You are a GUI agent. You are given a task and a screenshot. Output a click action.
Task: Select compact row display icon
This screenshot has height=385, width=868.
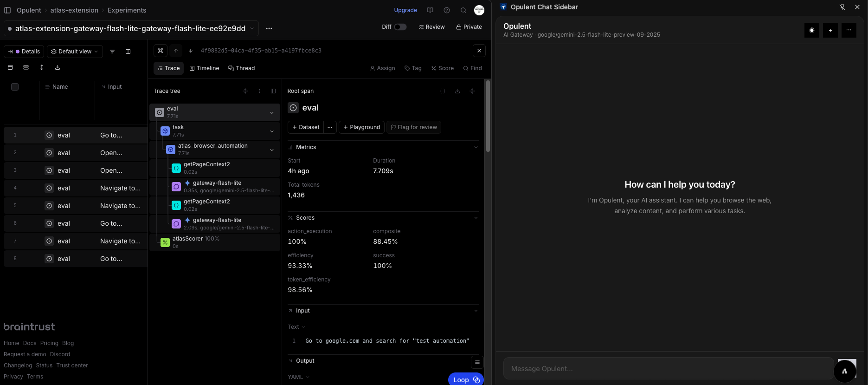click(10, 67)
